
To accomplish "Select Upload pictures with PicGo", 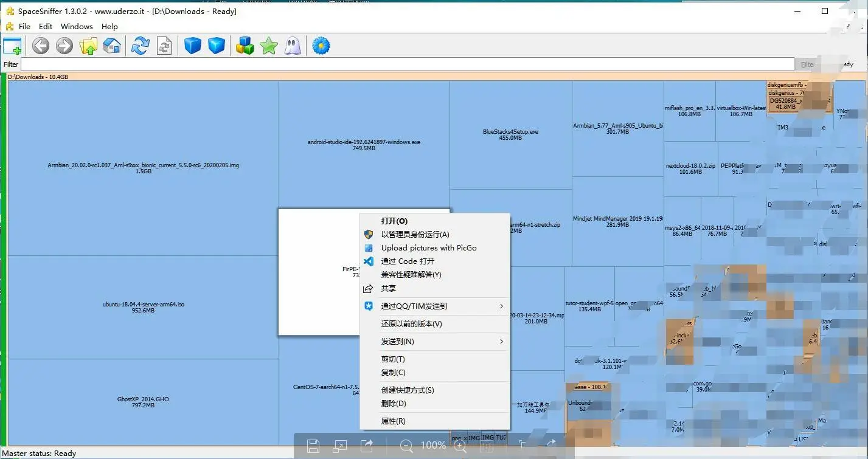I will tap(435, 248).
